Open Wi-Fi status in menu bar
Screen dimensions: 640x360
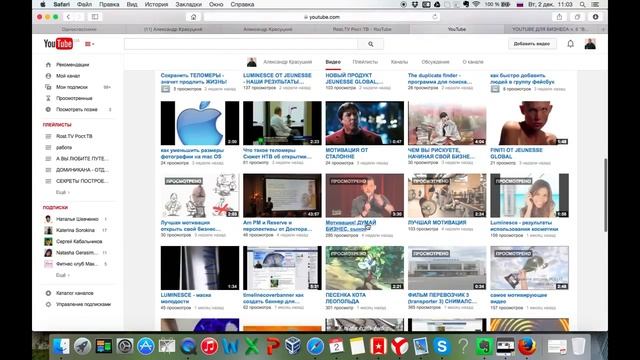click(x=476, y=4)
